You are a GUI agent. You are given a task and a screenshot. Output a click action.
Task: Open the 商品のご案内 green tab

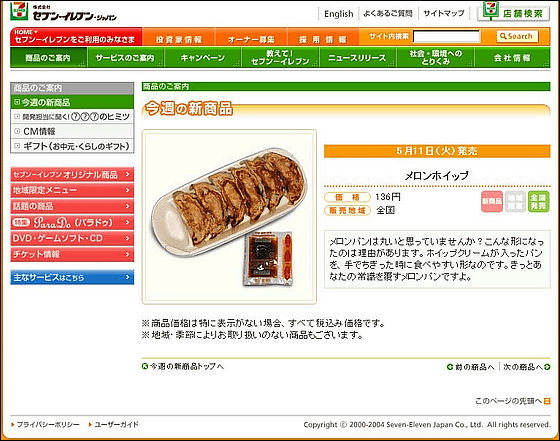pos(48,57)
